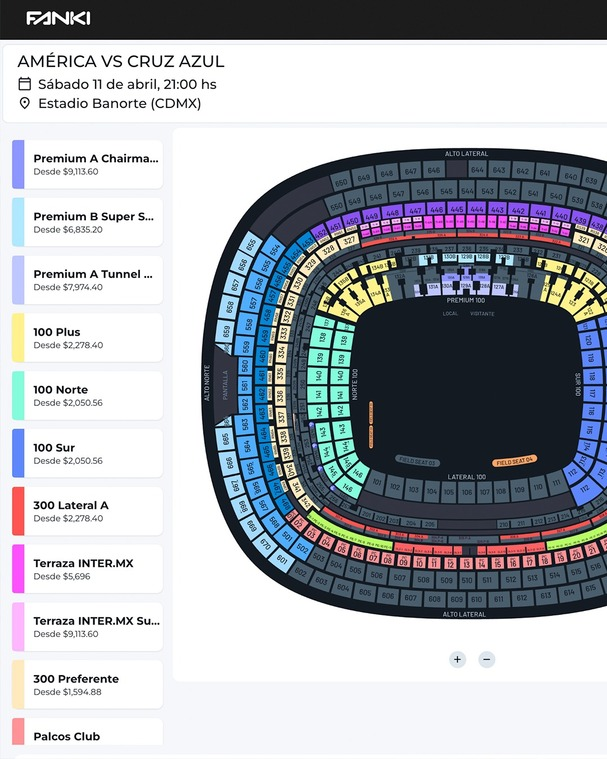Choose the Premium B Super S... category
Screen dimensions: 607x759
coord(95,222)
